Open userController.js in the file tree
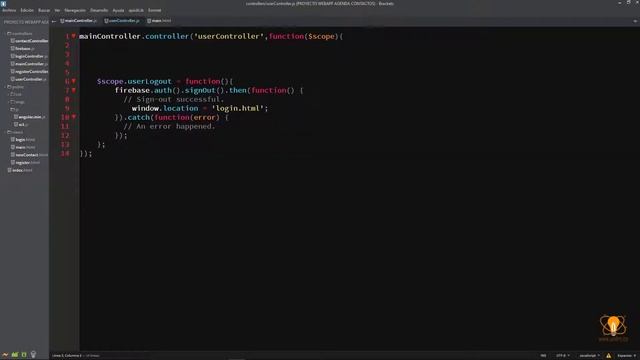 click(x=29, y=79)
